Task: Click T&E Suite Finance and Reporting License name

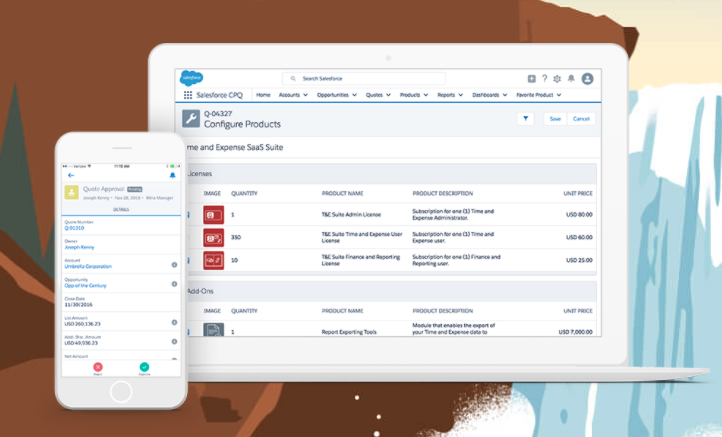Action: coord(361,260)
